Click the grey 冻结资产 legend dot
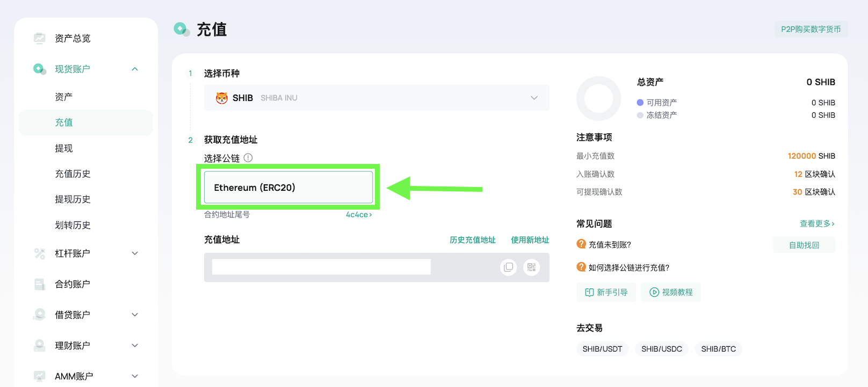Screen dimensions: 868x387 pos(640,115)
